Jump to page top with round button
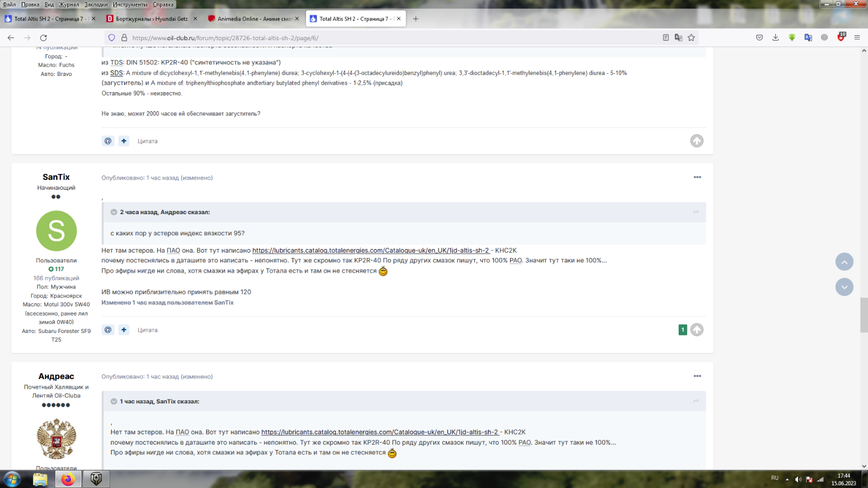Viewport: 868px width, 488px height. tap(844, 262)
